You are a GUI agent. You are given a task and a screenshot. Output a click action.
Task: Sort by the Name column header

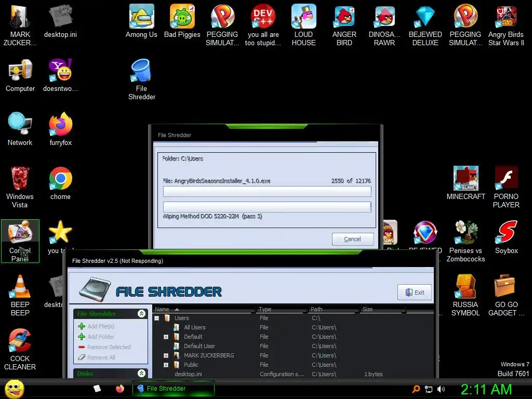(x=204, y=309)
